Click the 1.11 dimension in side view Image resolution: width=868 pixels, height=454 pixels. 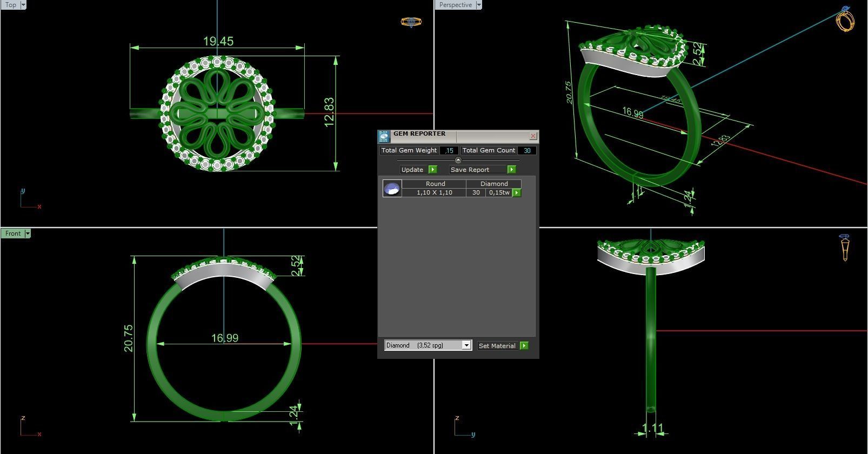coord(652,429)
